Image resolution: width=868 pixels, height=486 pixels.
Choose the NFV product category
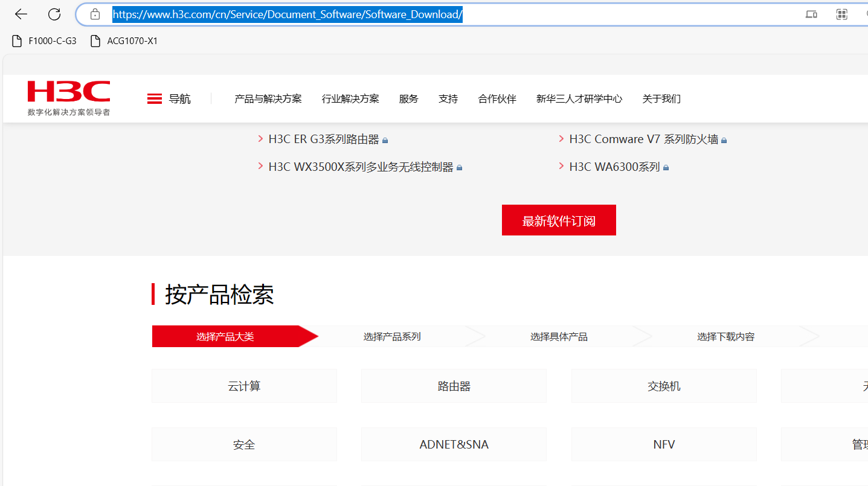[x=664, y=444]
